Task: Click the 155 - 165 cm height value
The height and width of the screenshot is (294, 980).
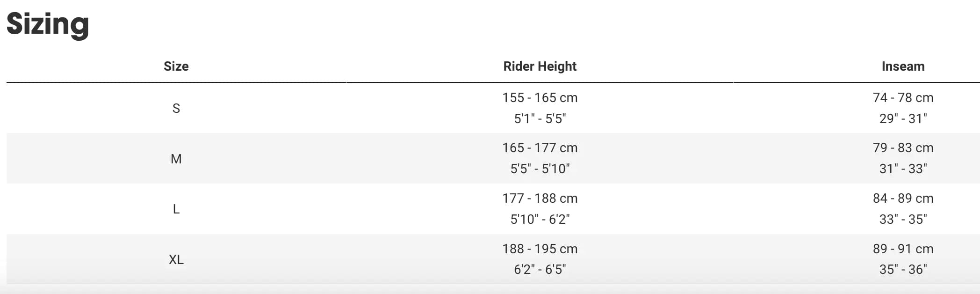Action: [x=540, y=97]
